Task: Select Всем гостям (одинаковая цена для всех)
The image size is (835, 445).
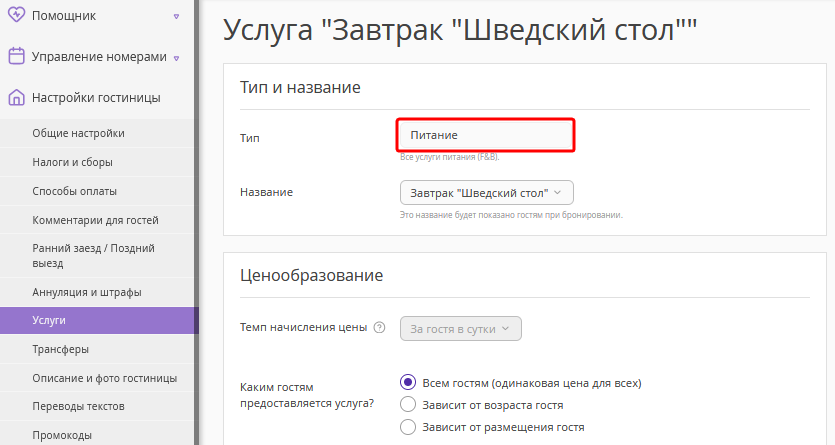Action: click(408, 382)
